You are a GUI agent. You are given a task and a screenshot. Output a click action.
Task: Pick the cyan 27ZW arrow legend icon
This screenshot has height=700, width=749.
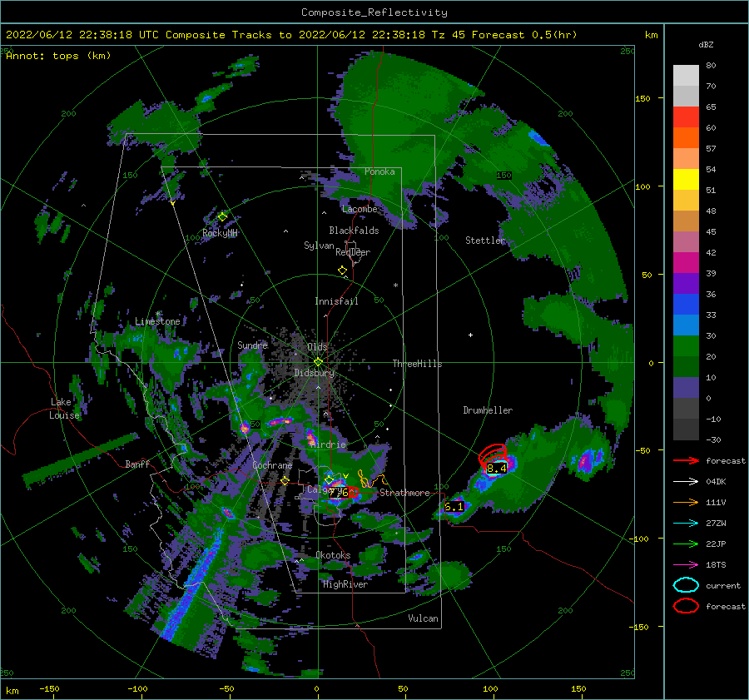(686, 524)
